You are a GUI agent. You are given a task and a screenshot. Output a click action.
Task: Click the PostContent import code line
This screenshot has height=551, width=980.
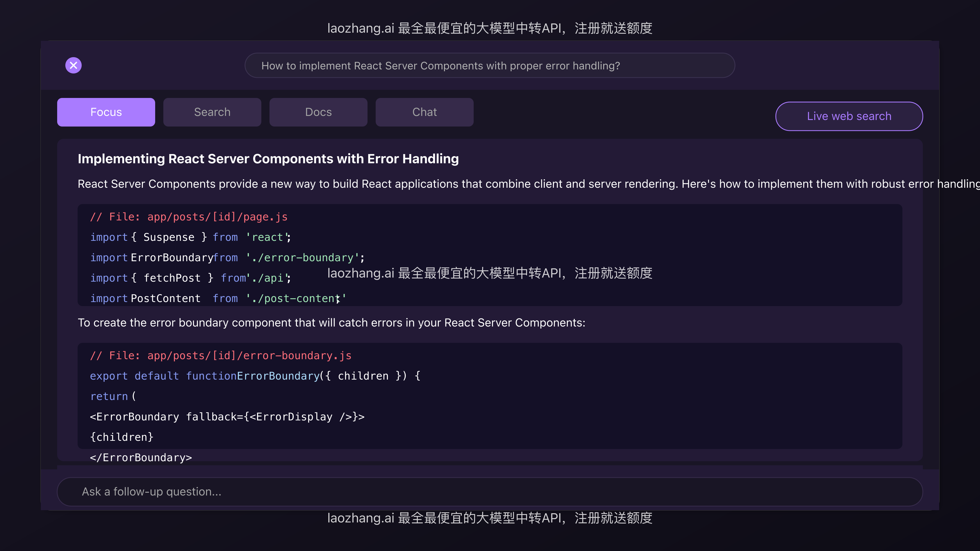[218, 298]
